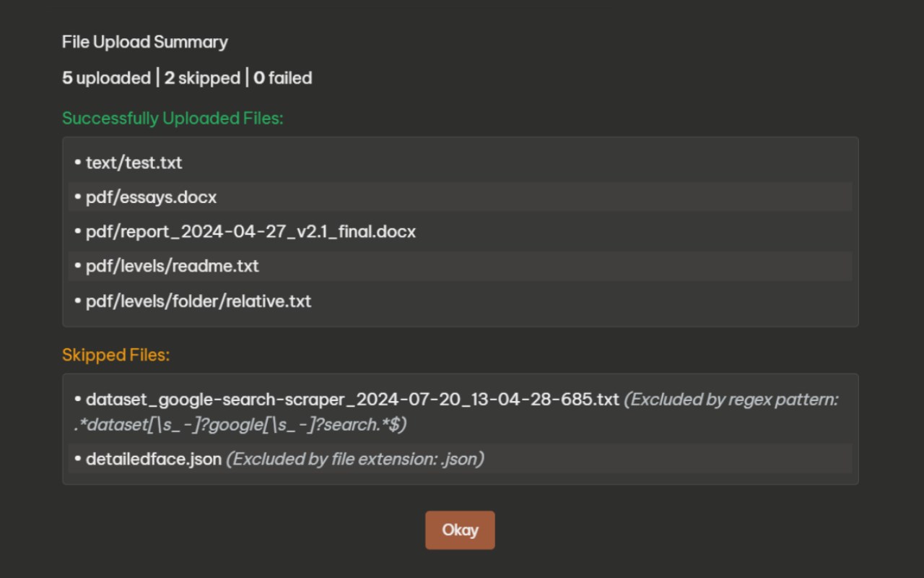
Task: Click the divider between uploaded and skipped counts
Action: click(x=157, y=77)
